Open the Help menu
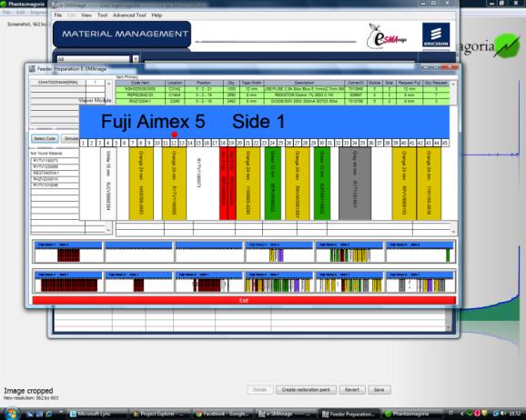The height and width of the screenshot is (420, 526). (x=157, y=15)
